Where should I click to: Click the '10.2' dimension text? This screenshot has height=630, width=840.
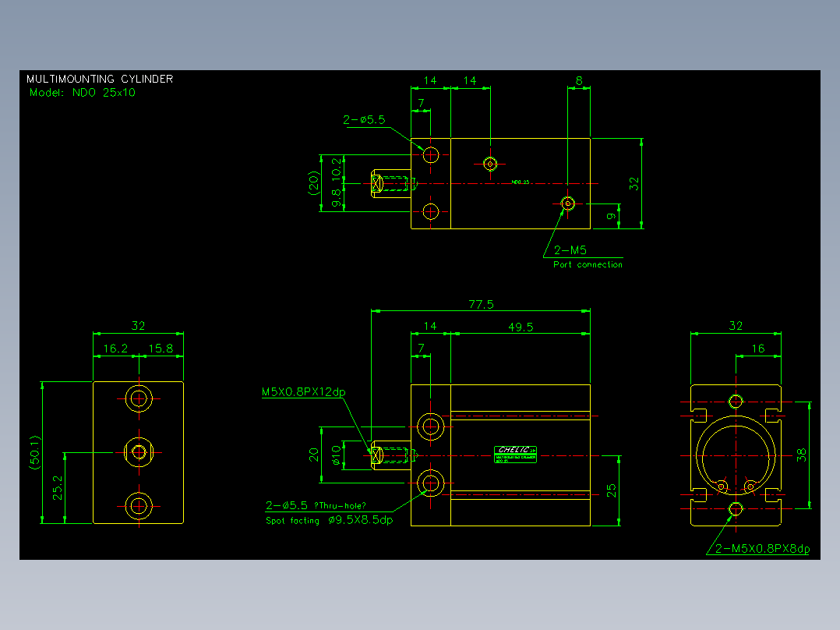337,168
